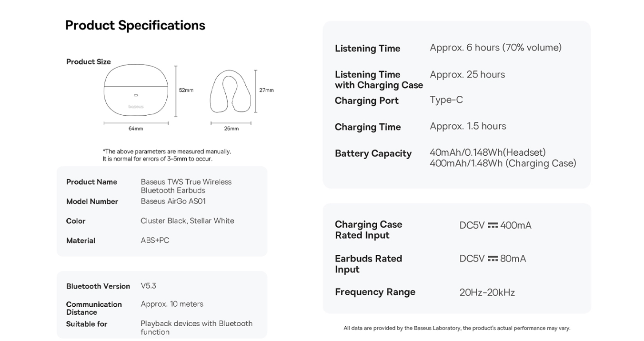Click the earbud outline drawing
This screenshot has width=644, height=341.
(231, 91)
